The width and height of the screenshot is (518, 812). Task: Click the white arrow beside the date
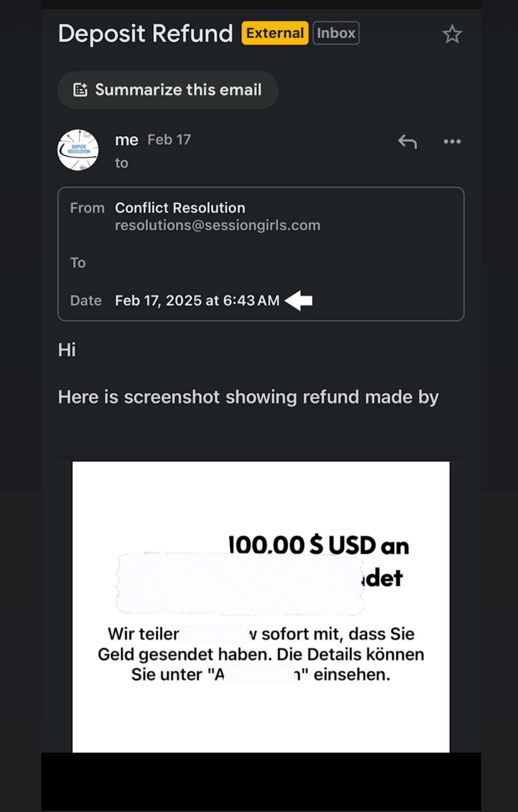coord(298,300)
